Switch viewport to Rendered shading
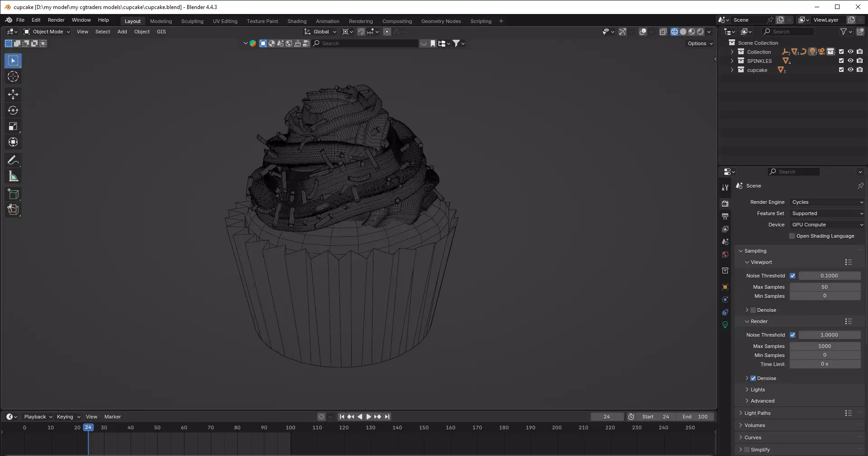This screenshot has height=456, width=868. 700,32
